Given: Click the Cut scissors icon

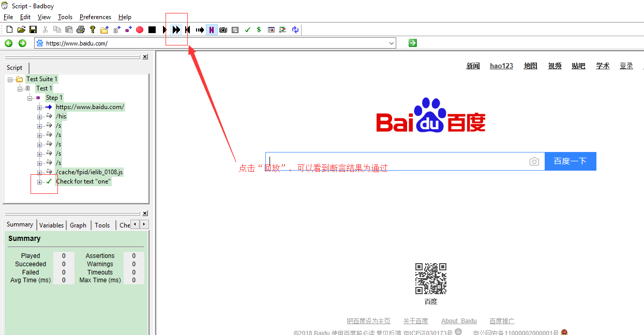Looking at the screenshot, I should [x=45, y=29].
